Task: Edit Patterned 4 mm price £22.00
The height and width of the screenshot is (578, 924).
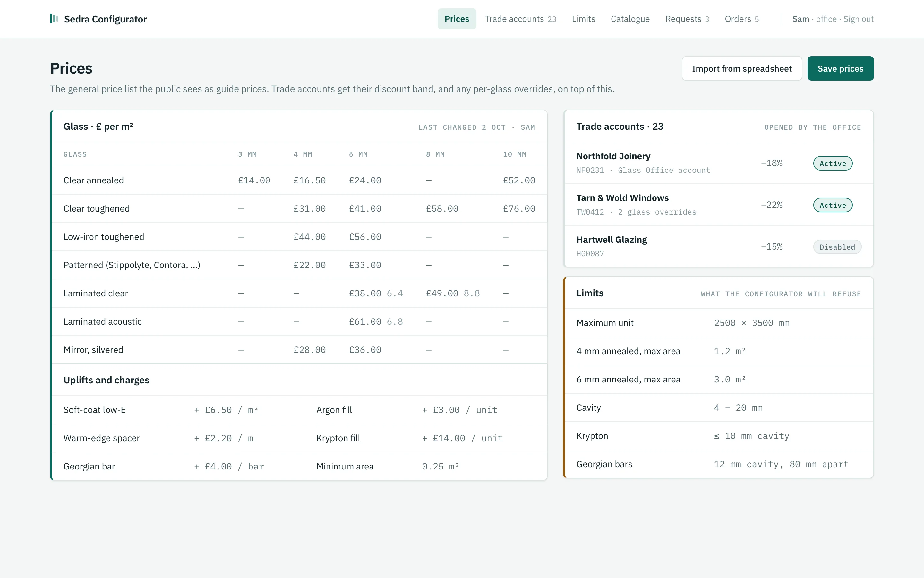Action: pyautogui.click(x=309, y=265)
